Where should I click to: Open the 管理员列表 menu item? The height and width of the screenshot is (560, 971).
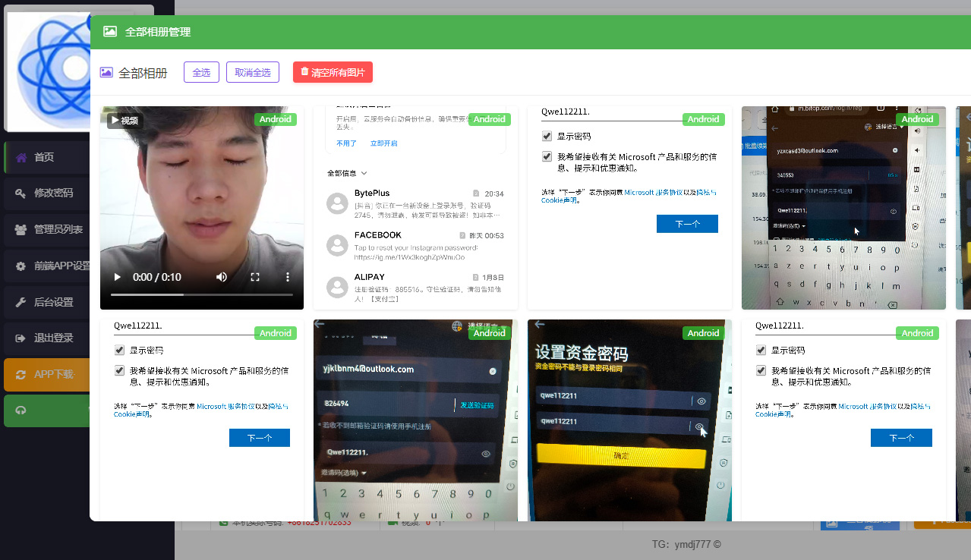point(58,229)
